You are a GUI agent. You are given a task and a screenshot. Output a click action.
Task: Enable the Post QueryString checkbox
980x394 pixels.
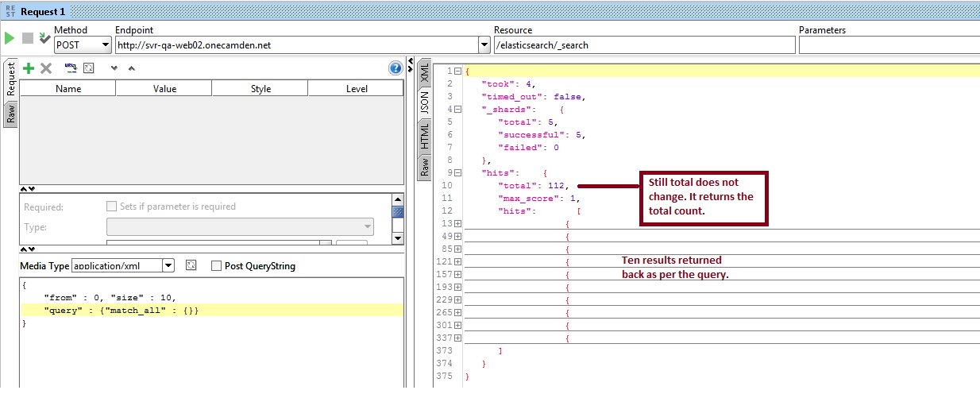217,266
